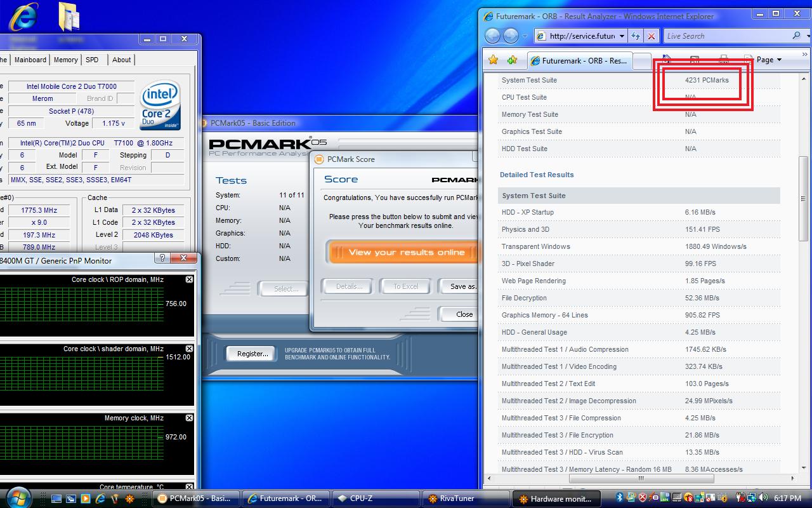Click Show Desktop quick launch icon
812x508 pixels.
56,498
